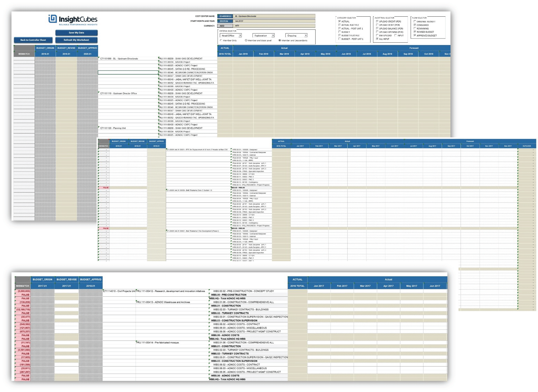Image resolution: width=538 pixels, height=392 pixels.
Task: Select the Jun 2019 forecast column header
Action: (346, 54)
